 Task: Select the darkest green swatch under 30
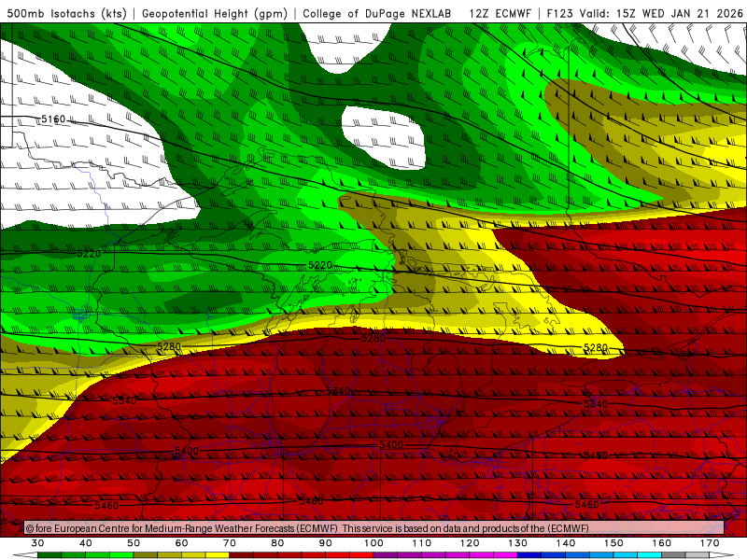coord(49,555)
